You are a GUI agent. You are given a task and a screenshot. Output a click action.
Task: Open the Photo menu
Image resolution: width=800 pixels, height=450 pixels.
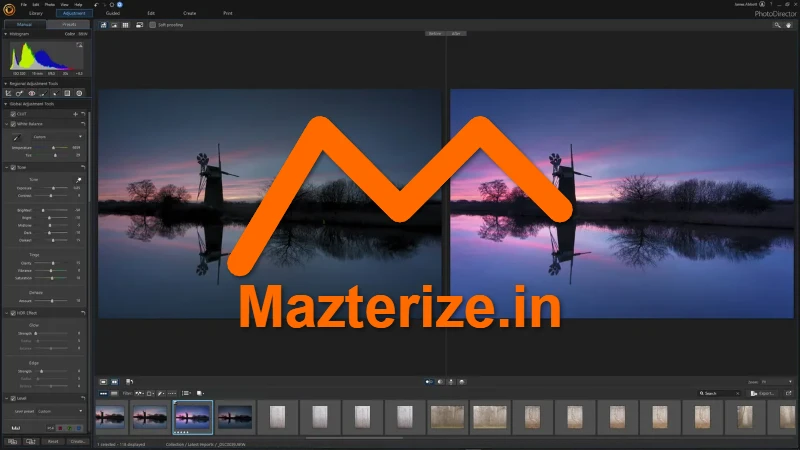pos(49,5)
